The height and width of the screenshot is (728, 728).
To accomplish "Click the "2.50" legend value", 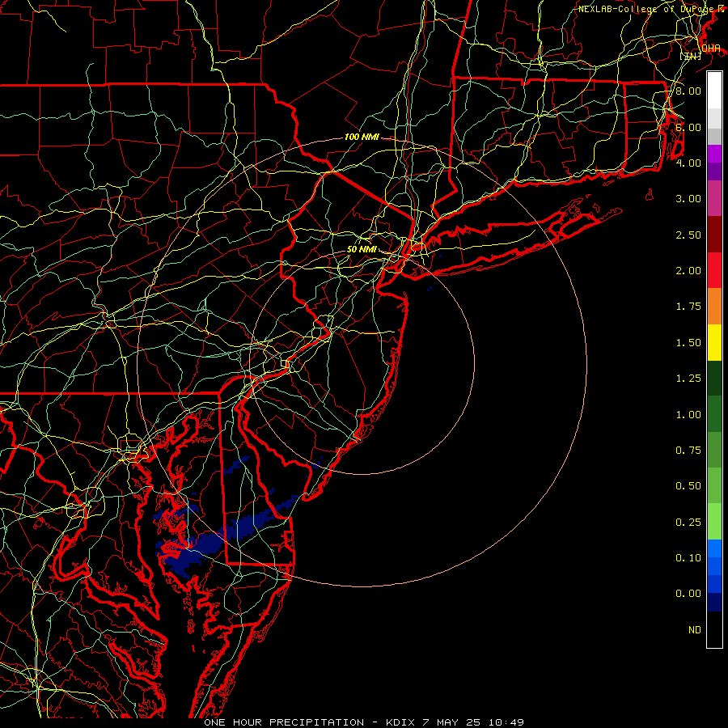I will click(x=688, y=235).
